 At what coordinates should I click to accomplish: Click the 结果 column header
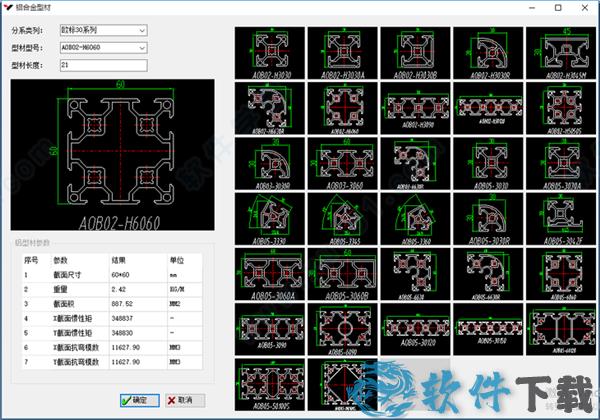tap(119, 260)
